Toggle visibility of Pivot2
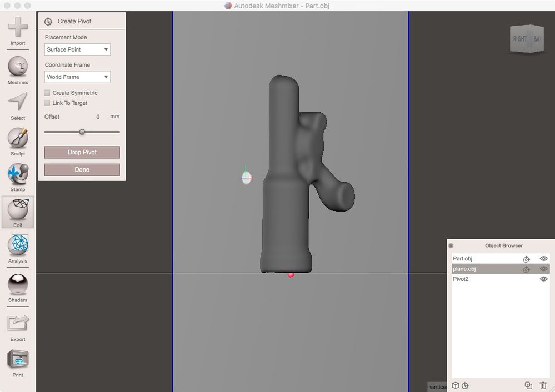This screenshot has height=392, width=555. click(x=543, y=279)
